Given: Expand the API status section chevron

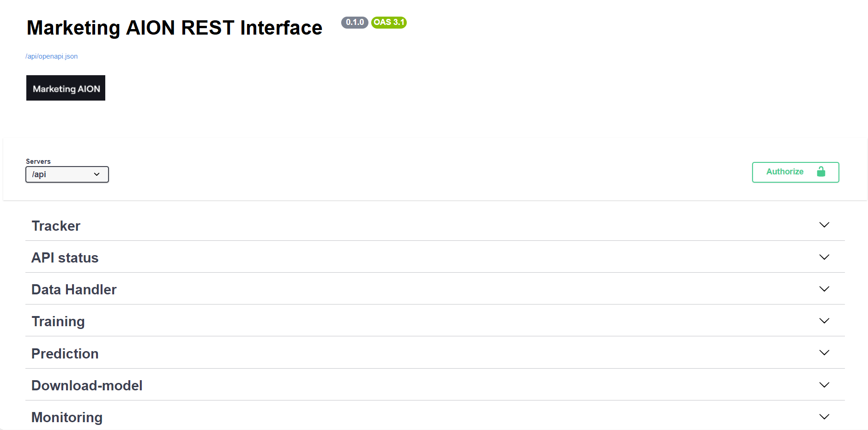Looking at the screenshot, I should (824, 257).
